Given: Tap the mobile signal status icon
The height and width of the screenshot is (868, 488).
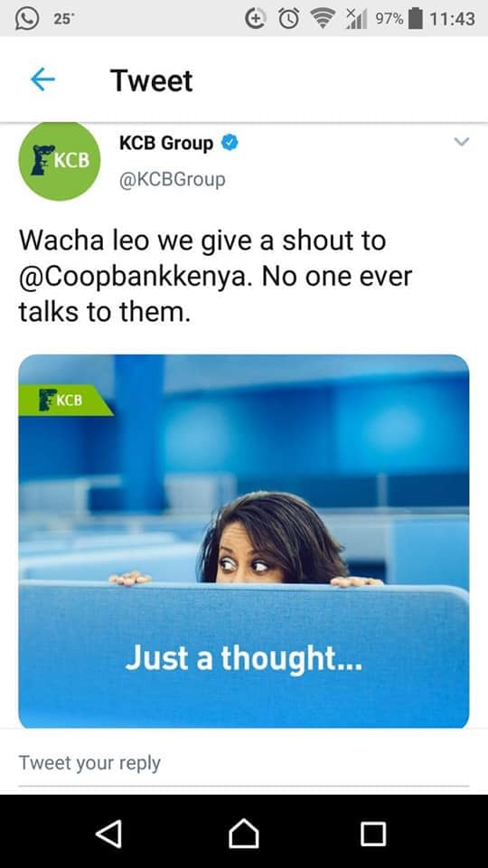Looking at the screenshot, I should tap(356, 19).
